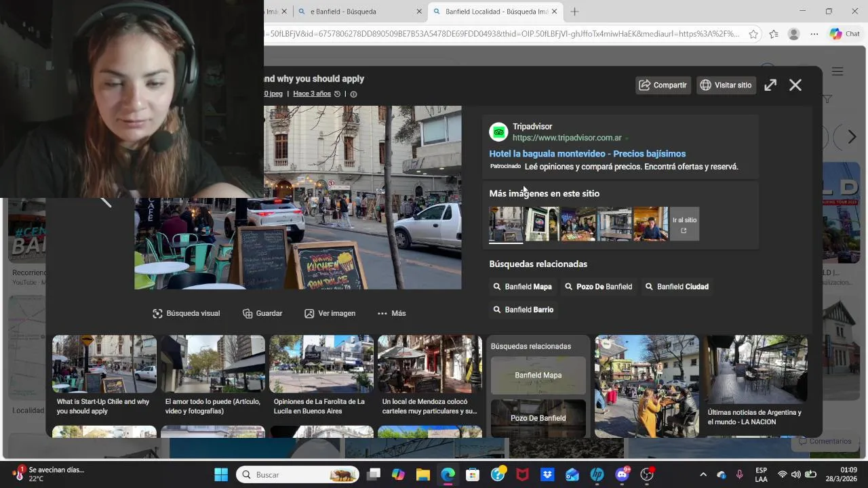Screen dimensions: 868x488
Task: Open the HP app on taskbar
Action: pyautogui.click(x=597, y=474)
